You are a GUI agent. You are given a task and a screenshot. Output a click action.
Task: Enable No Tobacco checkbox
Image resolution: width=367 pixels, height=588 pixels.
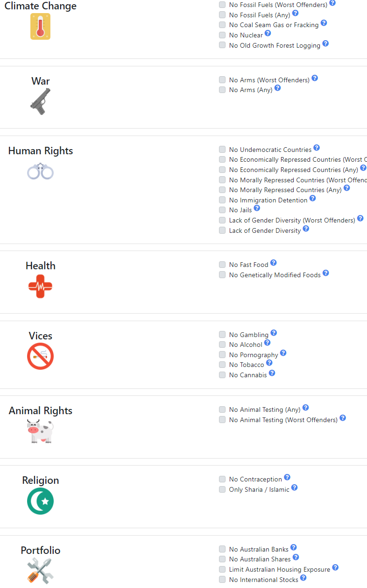(x=222, y=365)
